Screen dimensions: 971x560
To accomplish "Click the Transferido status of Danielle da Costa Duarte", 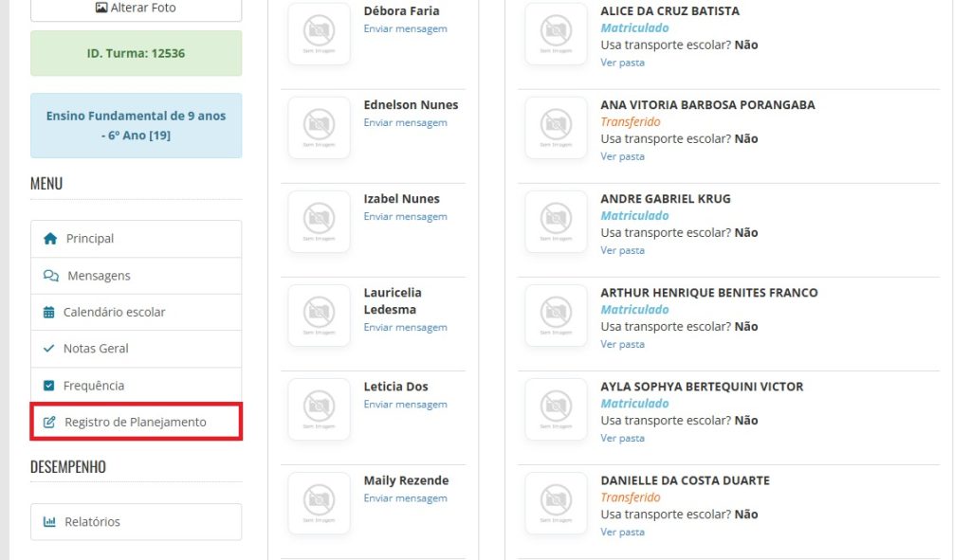I will click(631, 497).
